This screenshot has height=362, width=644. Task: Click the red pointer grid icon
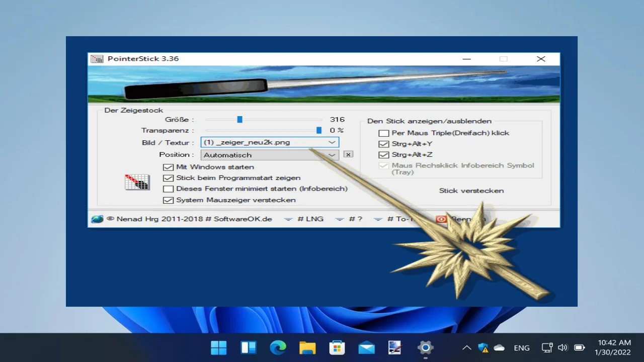click(137, 182)
